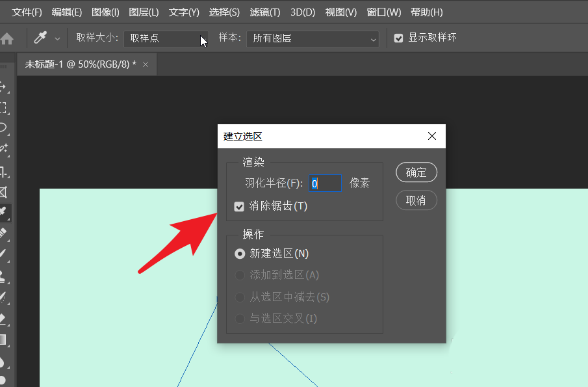Screen dimensions: 588x387
Task: Select the 与选区交叉(I) radio button
Action: pos(240,319)
